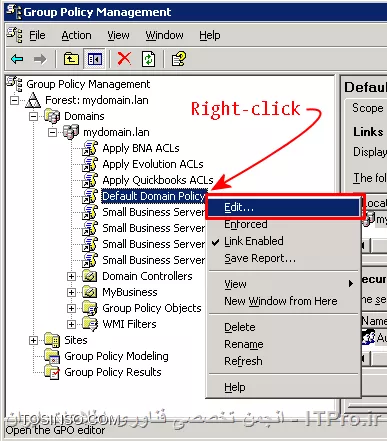Collapse the Forest: mydomain.lan node
The height and width of the screenshot is (441, 387).
coord(14,100)
